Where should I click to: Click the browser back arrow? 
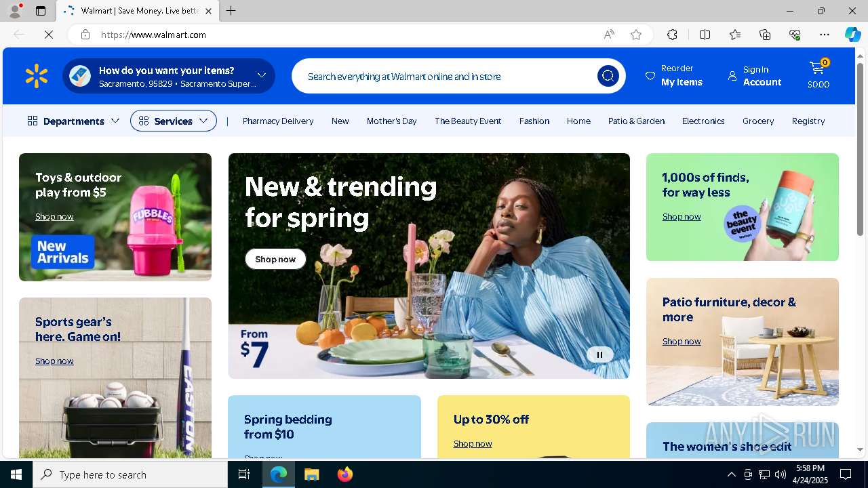[x=19, y=35]
